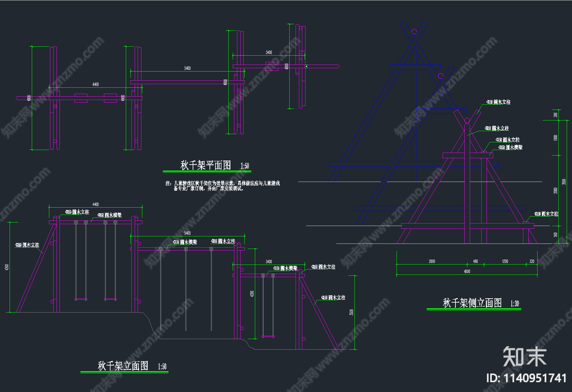Select the topmost 圆木立柱 label in the side elevation
Image resolution: width=572 pixels, height=392 pixels.
pyautogui.click(x=498, y=102)
